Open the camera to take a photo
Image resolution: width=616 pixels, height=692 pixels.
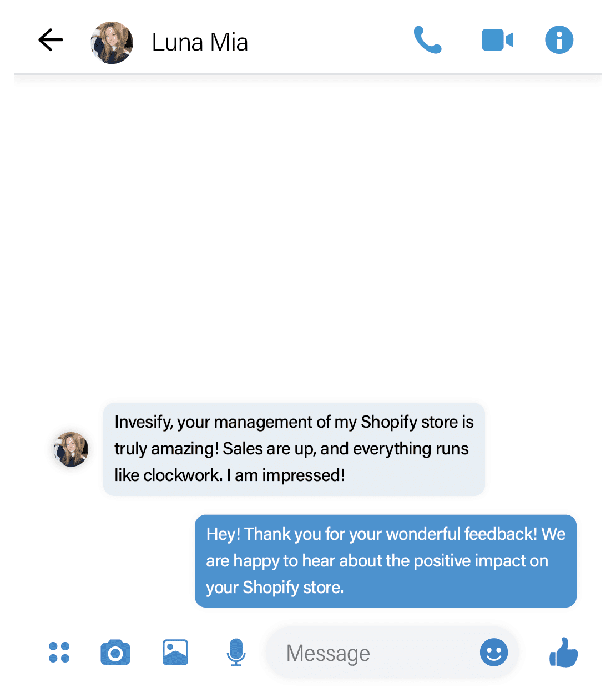115,653
